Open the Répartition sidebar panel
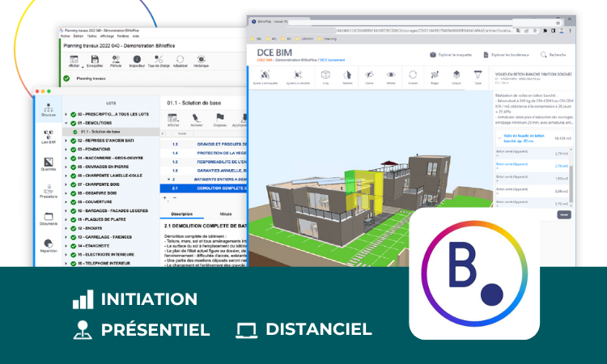This screenshot has height=364, width=607. click(49, 246)
